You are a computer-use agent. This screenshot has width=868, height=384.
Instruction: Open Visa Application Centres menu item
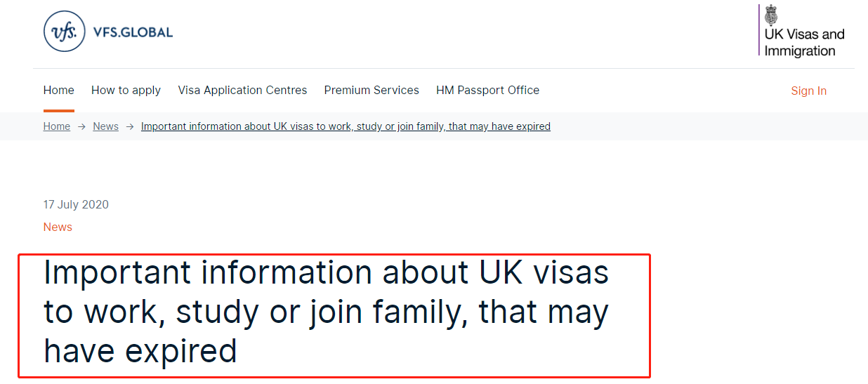click(242, 90)
